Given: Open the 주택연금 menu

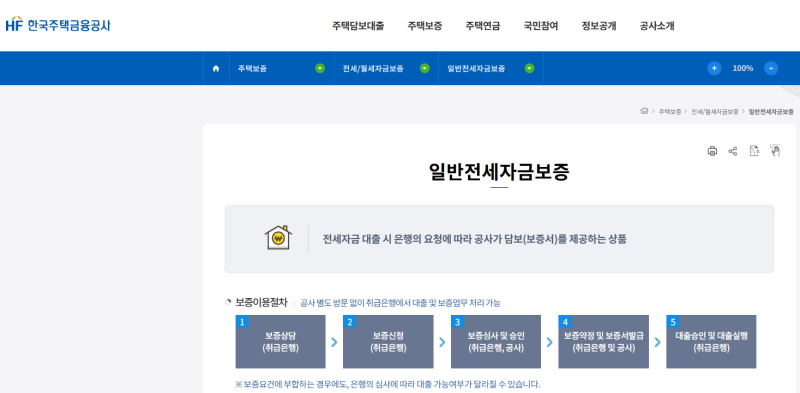Looking at the screenshot, I should coord(483,26).
